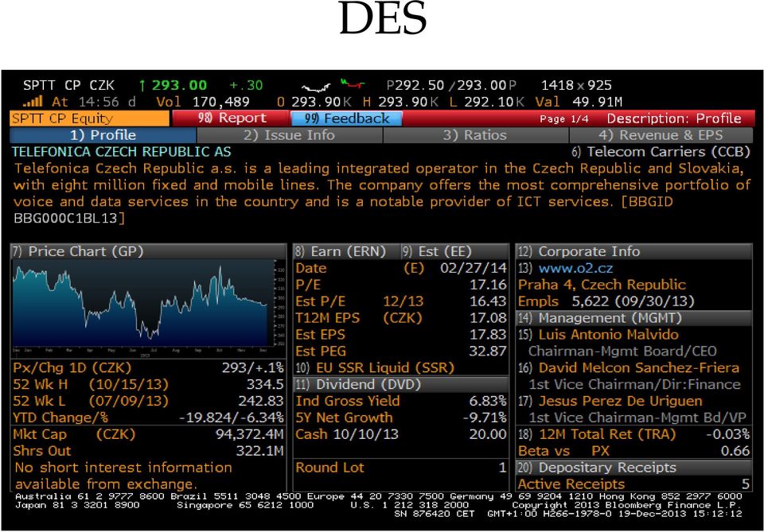Screen dimensions: 764x532
Task: Click the Beta vs PX value 0.66
Action: [735, 451]
